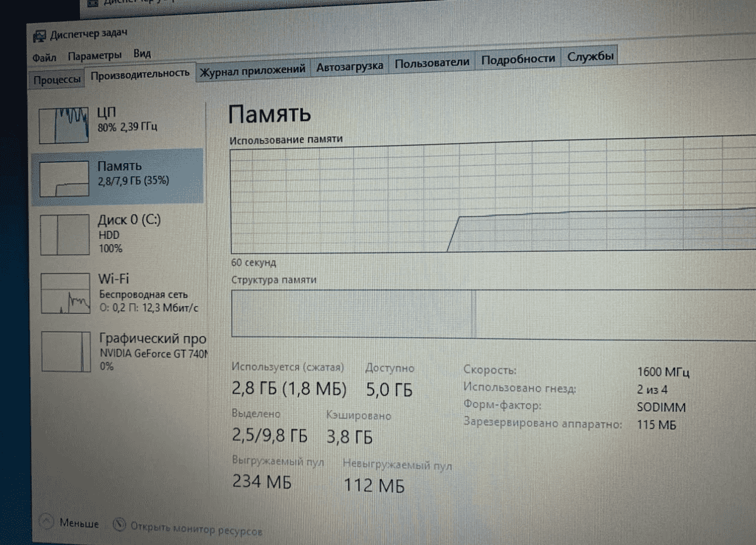Open the Вид menu
The width and height of the screenshot is (756, 545).
[142, 54]
